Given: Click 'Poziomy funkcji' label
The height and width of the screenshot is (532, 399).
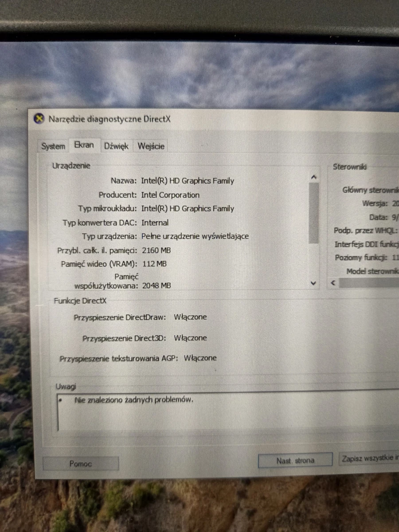Looking at the screenshot, I should coord(361,258).
